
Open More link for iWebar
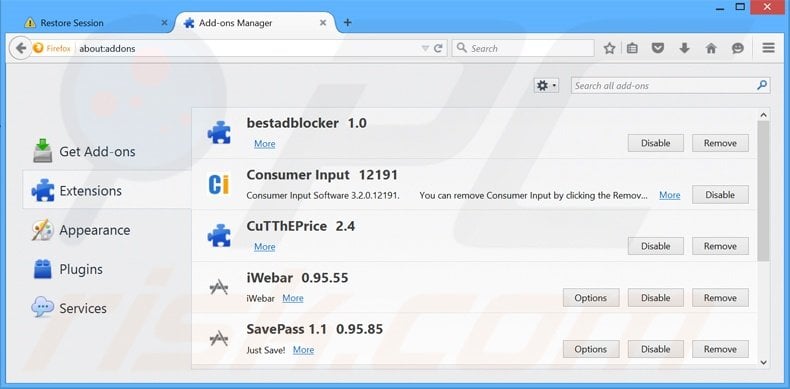293,298
